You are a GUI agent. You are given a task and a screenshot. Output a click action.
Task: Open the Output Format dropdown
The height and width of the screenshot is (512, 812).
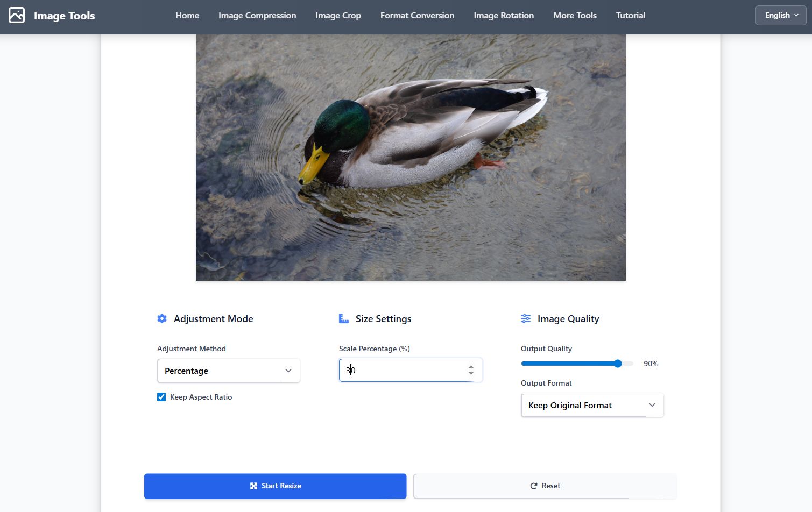point(592,405)
